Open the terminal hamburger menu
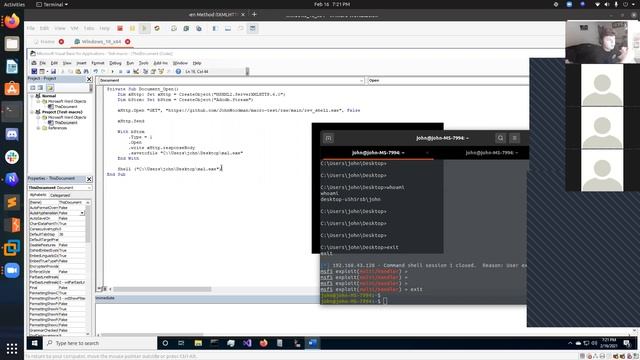 [515, 138]
